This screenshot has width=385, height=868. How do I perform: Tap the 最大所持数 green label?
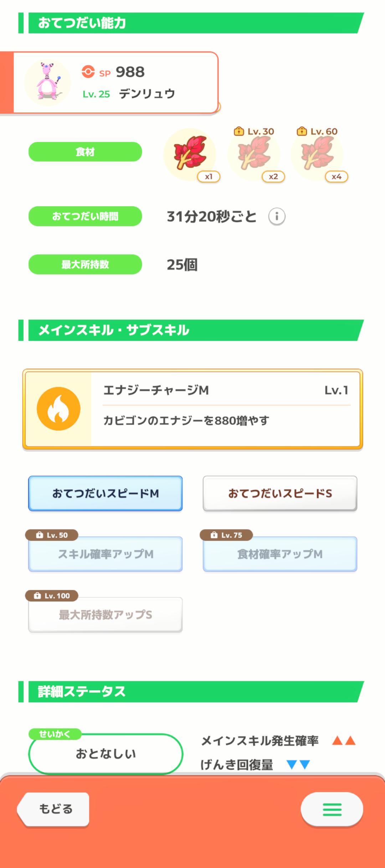tap(85, 264)
